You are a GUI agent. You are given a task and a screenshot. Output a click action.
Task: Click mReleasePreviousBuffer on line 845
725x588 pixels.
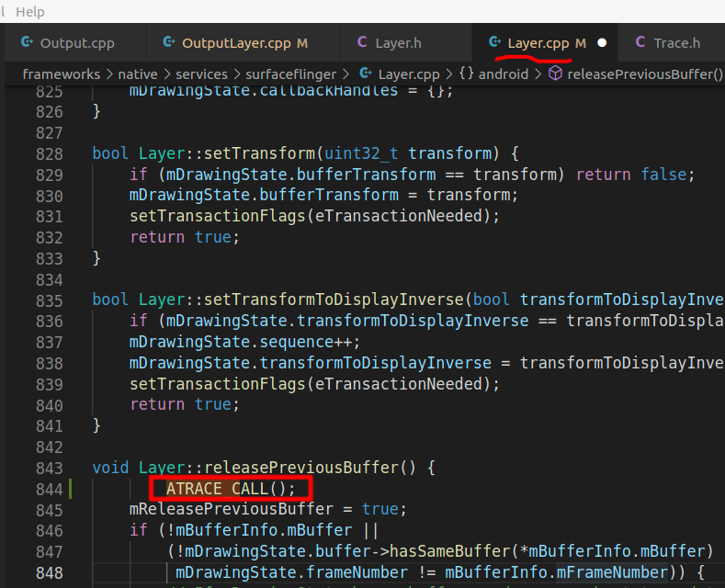click(x=232, y=509)
